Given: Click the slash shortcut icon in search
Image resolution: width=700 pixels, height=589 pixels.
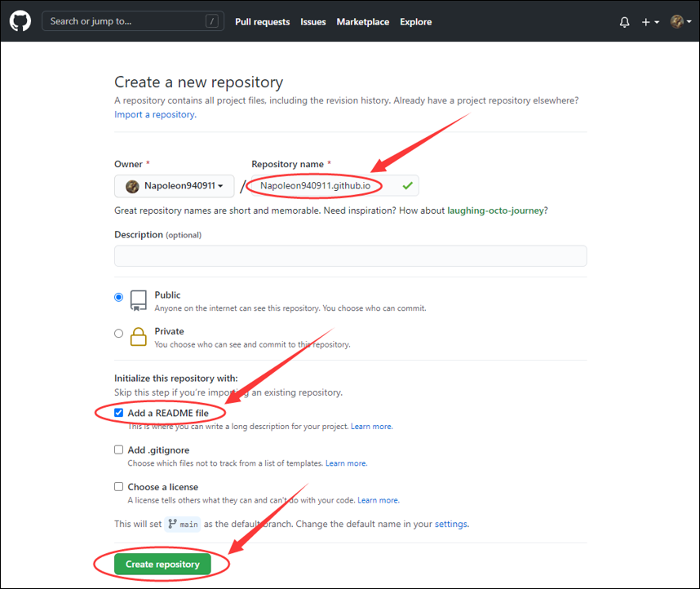Looking at the screenshot, I should (212, 22).
